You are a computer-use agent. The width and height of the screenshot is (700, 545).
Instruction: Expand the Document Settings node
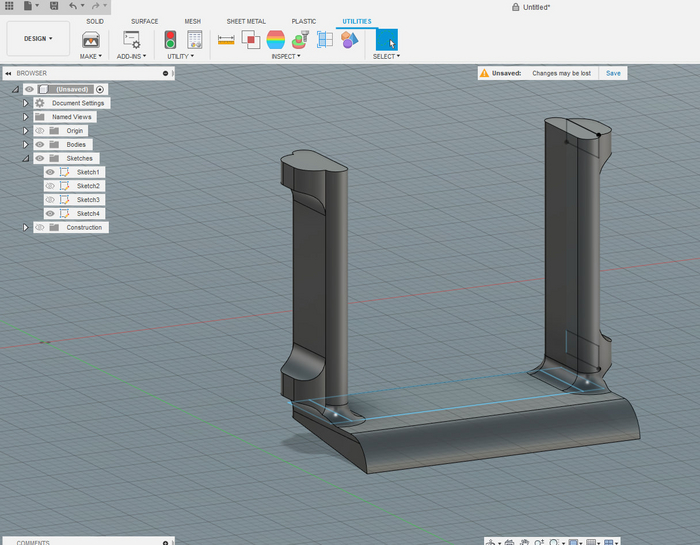(26, 103)
